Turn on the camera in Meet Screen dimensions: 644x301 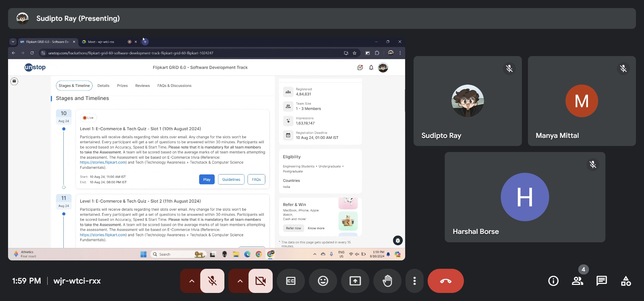pyautogui.click(x=260, y=281)
